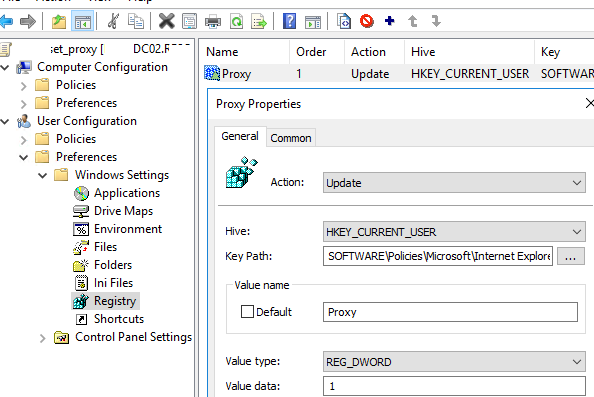594x397 pixels.
Task: Expand the Control Panel Settings node
Action: [x=42, y=338]
